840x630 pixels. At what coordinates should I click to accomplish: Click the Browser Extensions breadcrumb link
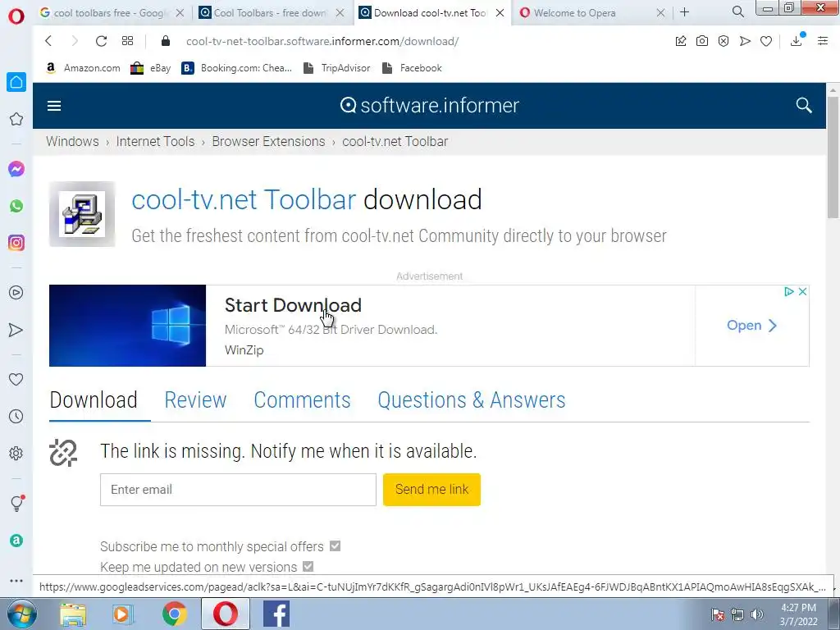pyautogui.click(x=268, y=141)
